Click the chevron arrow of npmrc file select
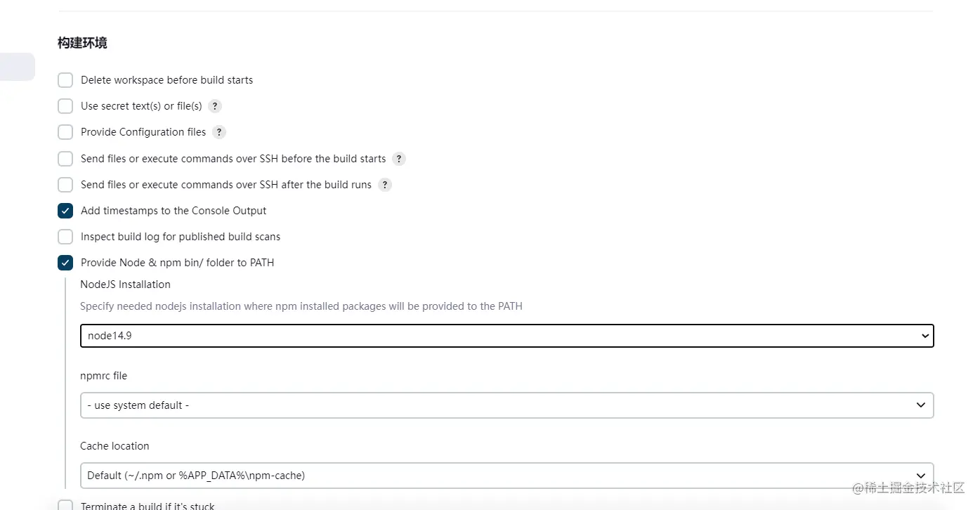Viewport: 980px width, 510px height. pyautogui.click(x=921, y=405)
